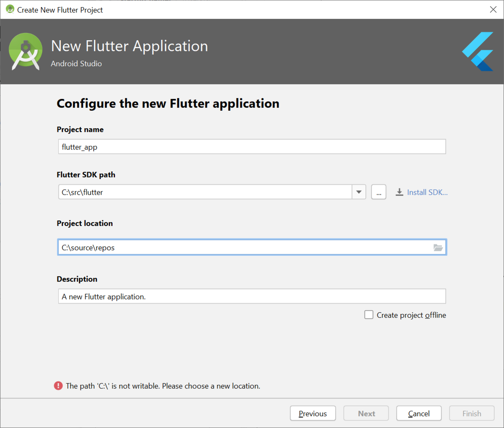504x428 pixels.
Task: Click the 'Flutter SDK path' label
Action: [86, 175]
